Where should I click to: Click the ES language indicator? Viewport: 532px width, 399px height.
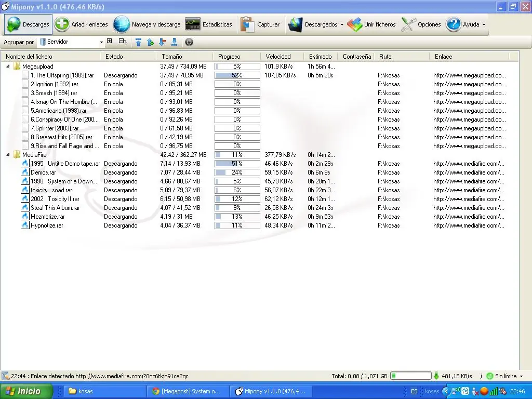[x=414, y=391]
